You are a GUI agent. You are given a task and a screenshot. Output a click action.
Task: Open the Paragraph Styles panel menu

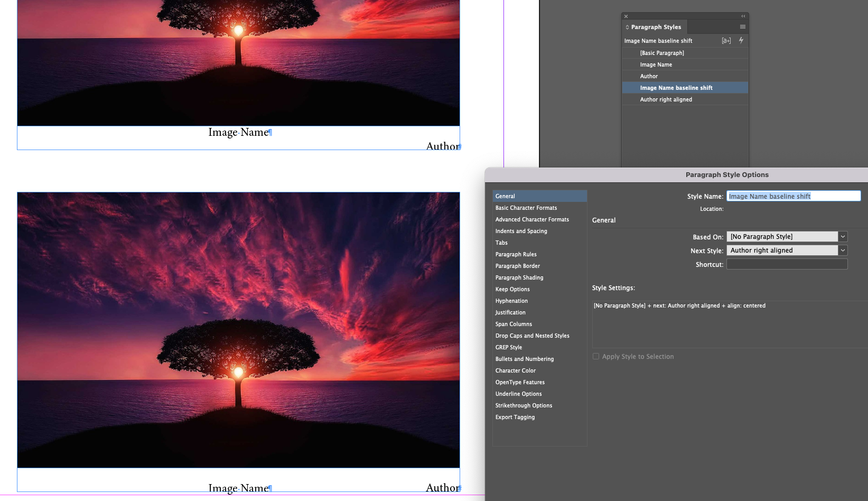(x=742, y=26)
